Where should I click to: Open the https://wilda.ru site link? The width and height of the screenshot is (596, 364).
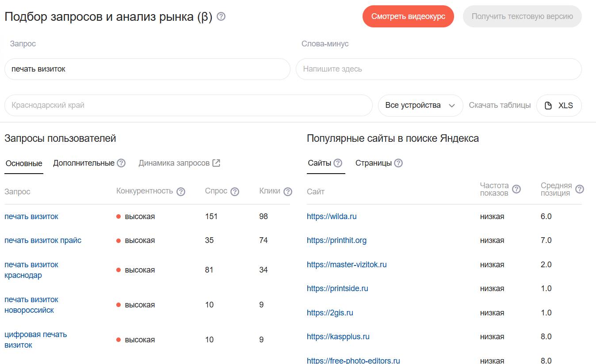click(332, 216)
